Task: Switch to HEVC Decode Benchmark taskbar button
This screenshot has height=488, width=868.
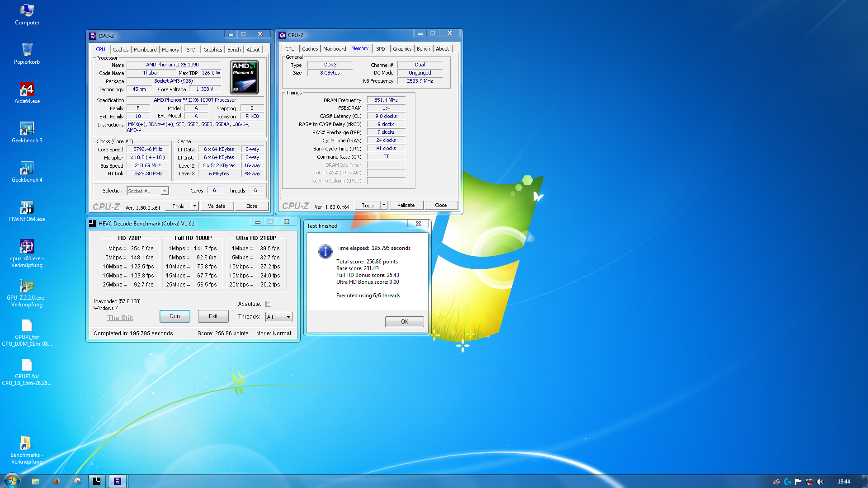Action: [97, 481]
